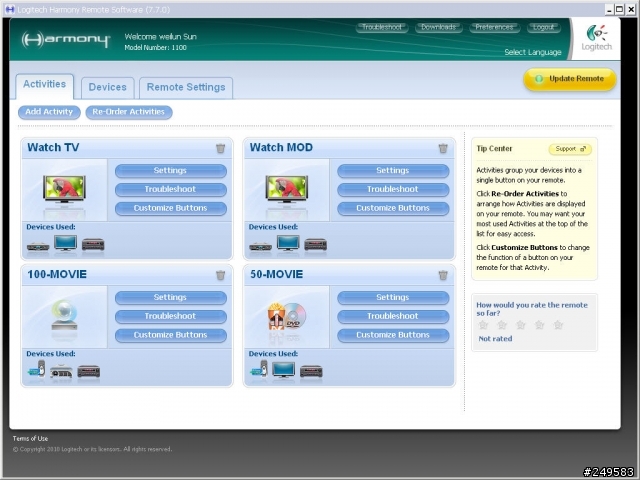Viewport: 640px width, 480px height.
Task: Delete the Watch MOD activity with trash icon
Action: (443, 148)
